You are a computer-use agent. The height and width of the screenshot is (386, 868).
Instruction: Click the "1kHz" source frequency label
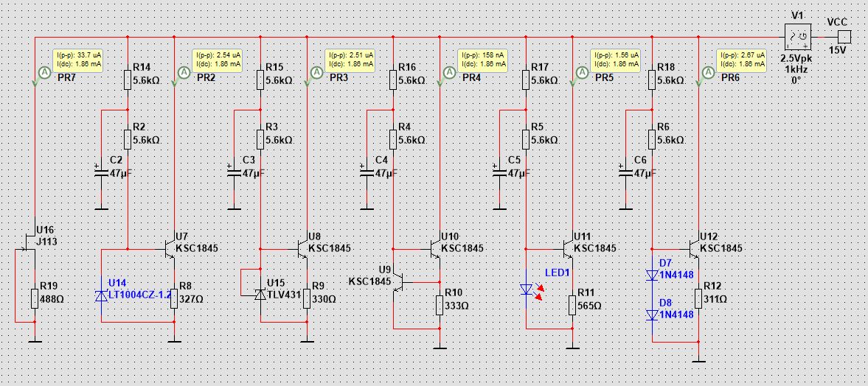point(797,69)
